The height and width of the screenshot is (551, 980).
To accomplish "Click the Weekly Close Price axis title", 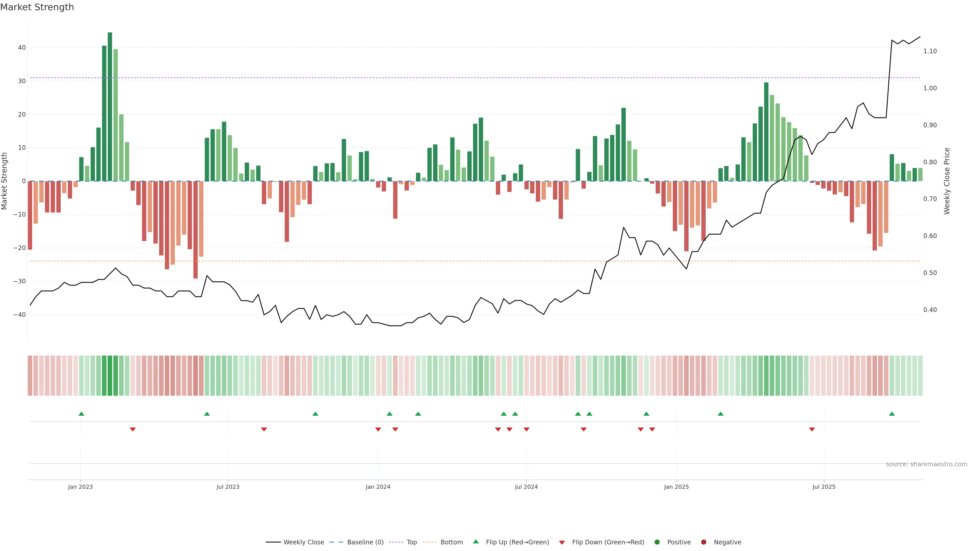I will coord(947,181).
